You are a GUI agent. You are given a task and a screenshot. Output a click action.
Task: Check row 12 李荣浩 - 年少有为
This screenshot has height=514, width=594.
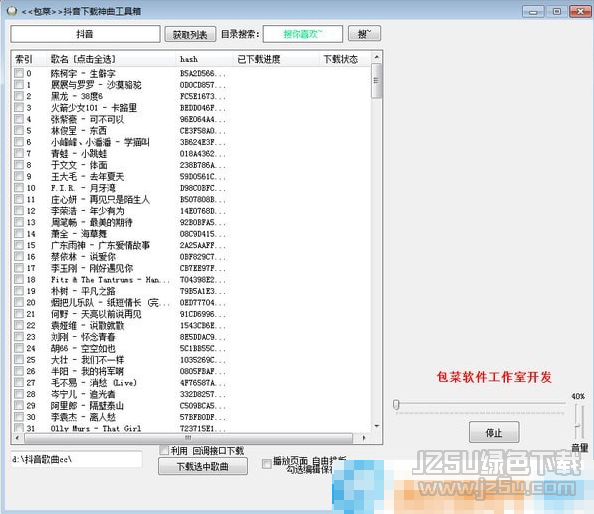tap(19, 211)
